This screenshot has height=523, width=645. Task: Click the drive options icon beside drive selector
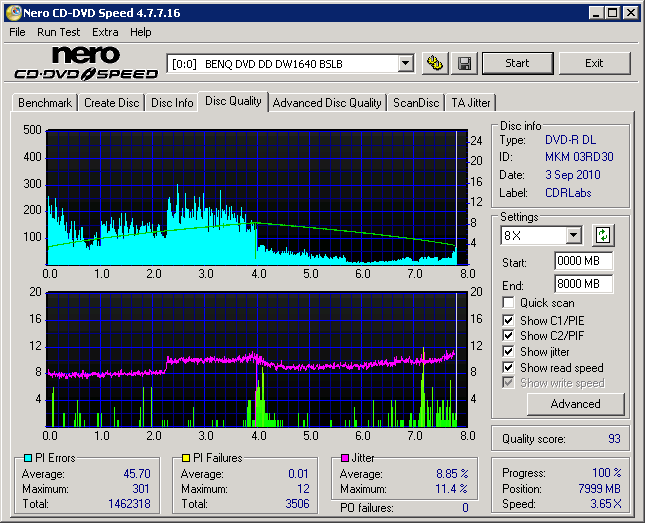(434, 63)
